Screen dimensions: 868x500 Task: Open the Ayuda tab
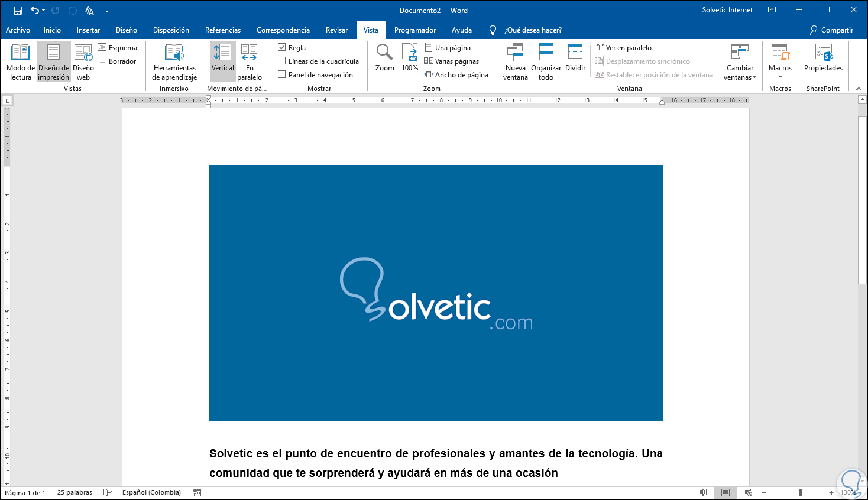[462, 30]
